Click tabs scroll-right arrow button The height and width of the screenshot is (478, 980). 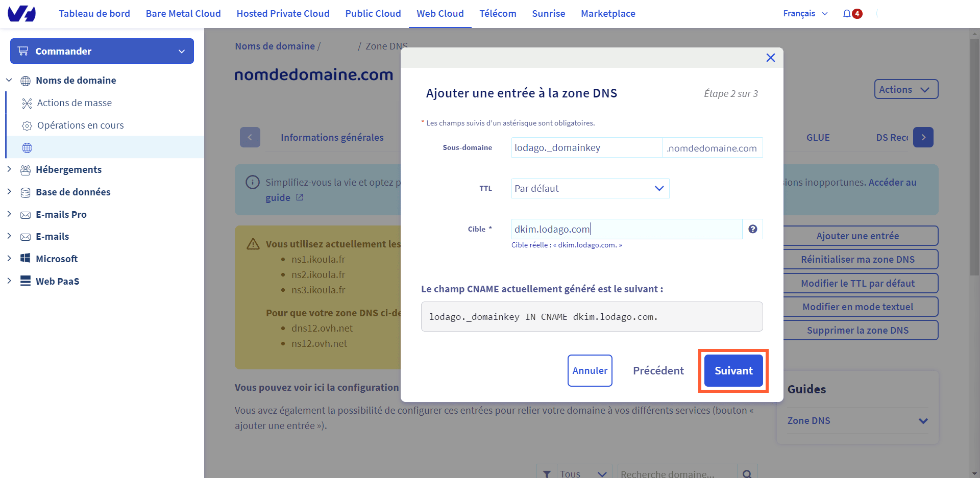click(923, 137)
